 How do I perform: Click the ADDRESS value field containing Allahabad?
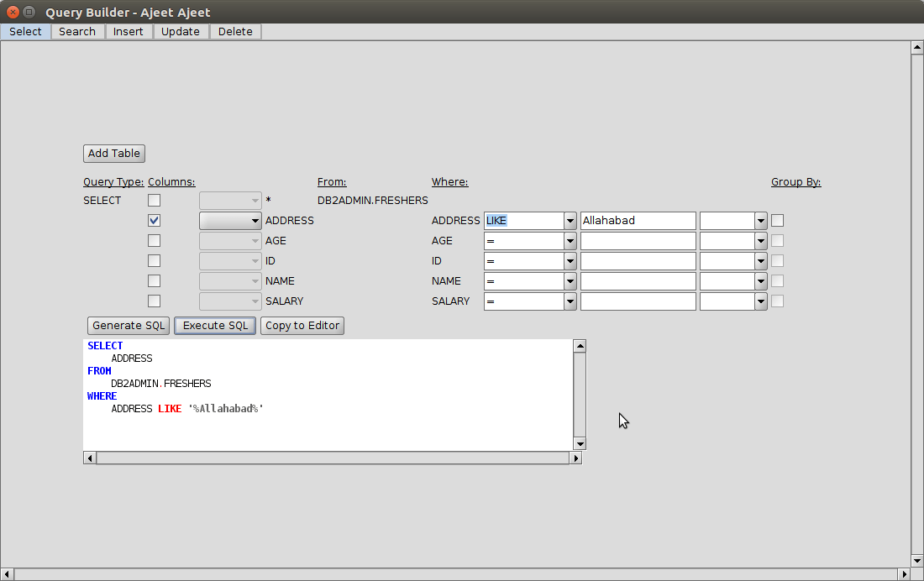(x=638, y=220)
